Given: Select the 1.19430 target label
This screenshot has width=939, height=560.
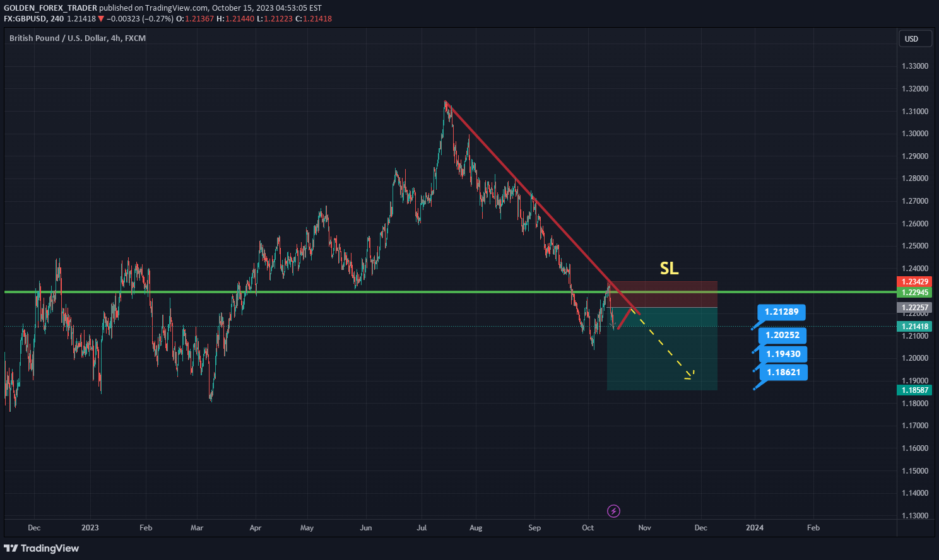Looking at the screenshot, I should pos(783,354).
